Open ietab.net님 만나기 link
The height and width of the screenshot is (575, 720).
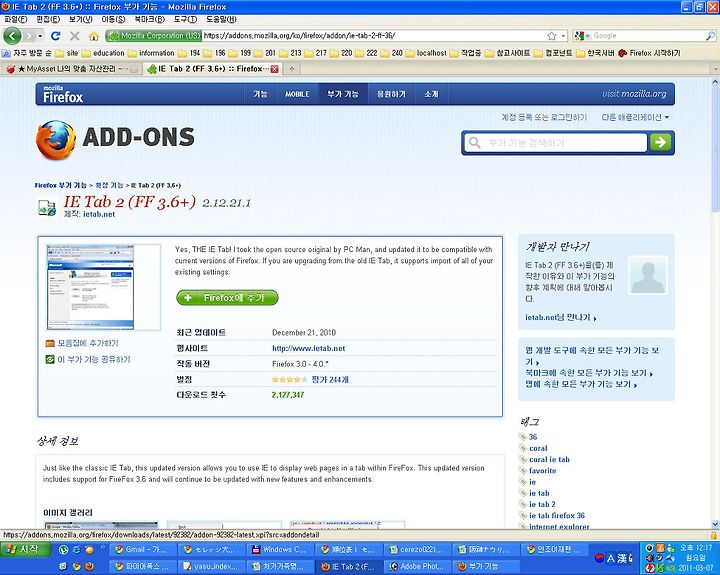[x=561, y=317]
